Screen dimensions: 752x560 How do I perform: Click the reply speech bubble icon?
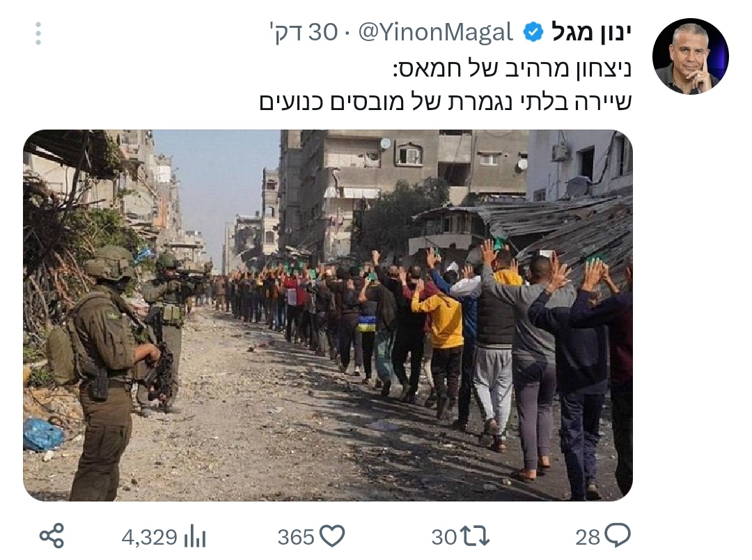[618, 536]
